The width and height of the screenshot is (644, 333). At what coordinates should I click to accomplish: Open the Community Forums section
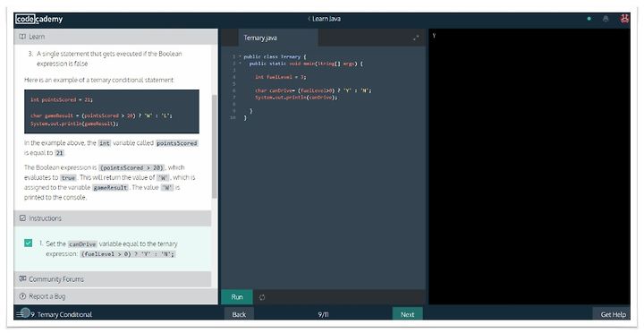(x=113, y=279)
